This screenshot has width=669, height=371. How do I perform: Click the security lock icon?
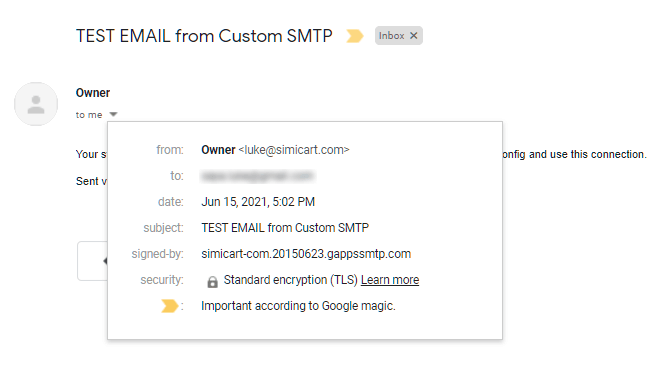click(212, 281)
